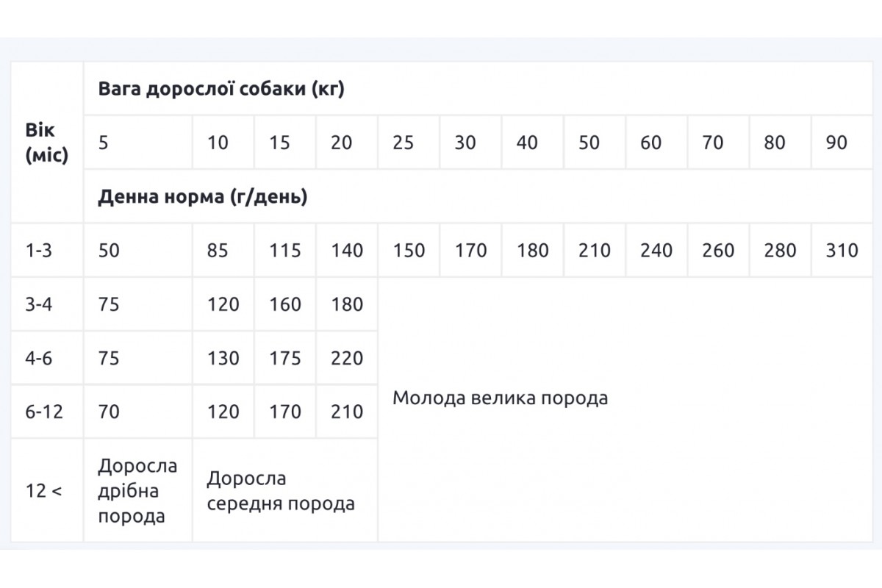Click the "Молода велика порода" cell

[501, 398]
